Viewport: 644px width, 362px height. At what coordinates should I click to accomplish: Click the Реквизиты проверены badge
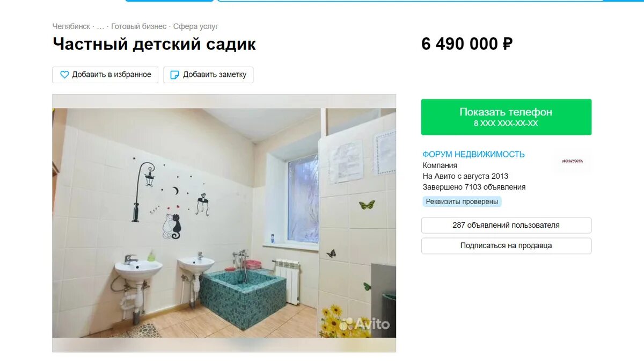462,202
